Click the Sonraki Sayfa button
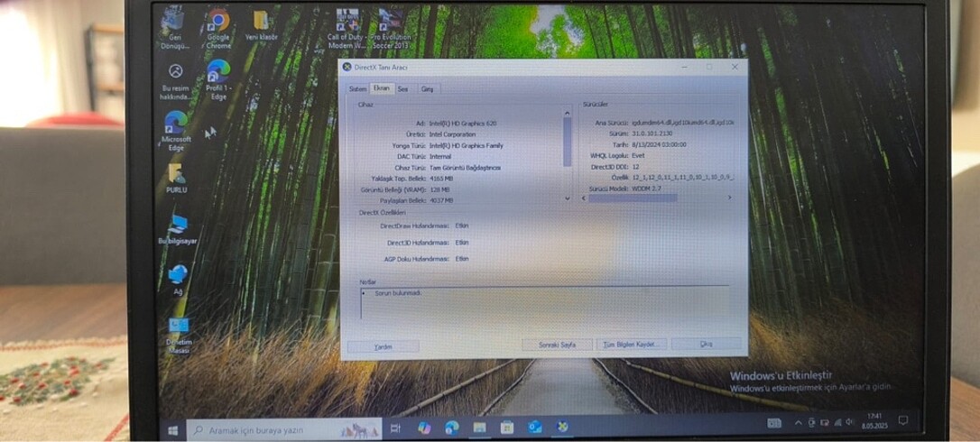The height and width of the screenshot is (442, 980). [x=557, y=345]
